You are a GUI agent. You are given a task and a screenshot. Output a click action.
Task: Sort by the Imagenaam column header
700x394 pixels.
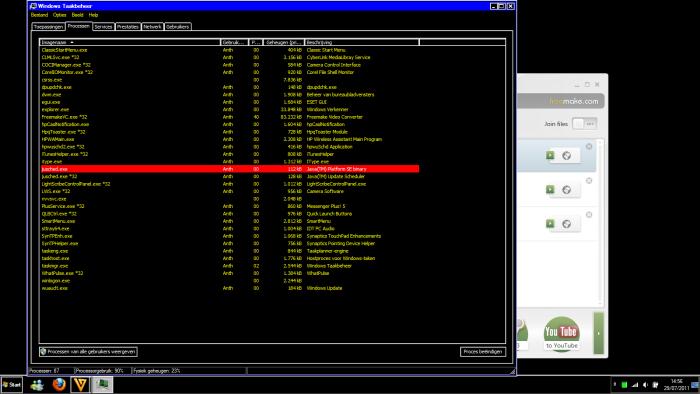(129, 42)
